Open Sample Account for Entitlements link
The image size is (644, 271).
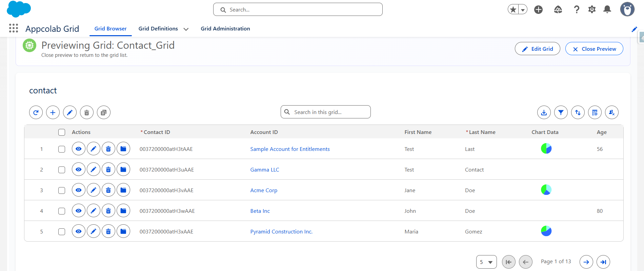290,149
